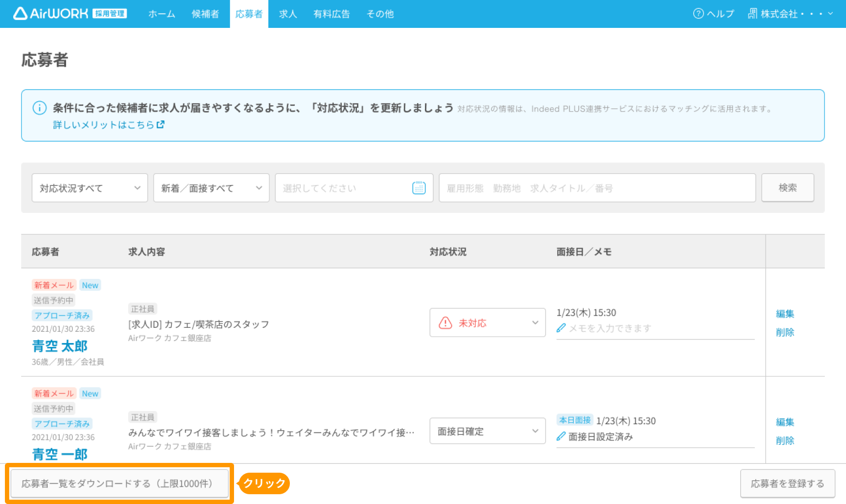This screenshot has height=504, width=846.
Task: Click the 面接日／メモ column header
Action: coord(584,252)
